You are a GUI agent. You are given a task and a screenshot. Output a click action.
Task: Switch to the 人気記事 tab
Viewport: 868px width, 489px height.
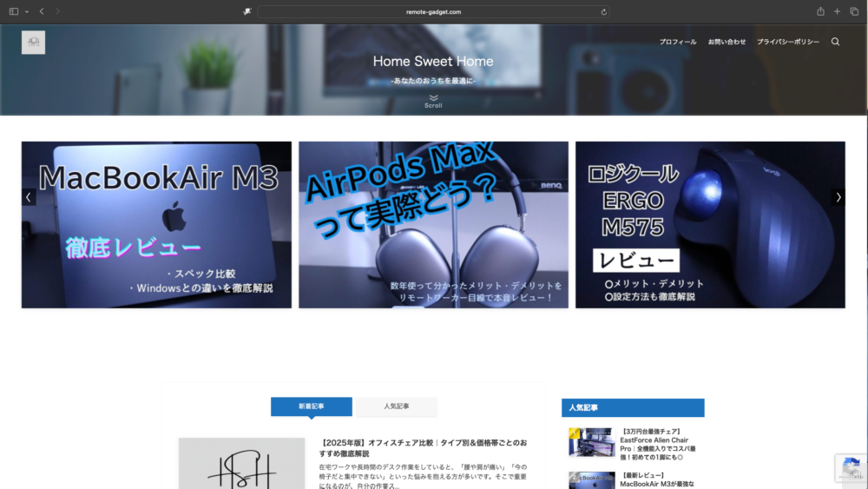coord(397,406)
